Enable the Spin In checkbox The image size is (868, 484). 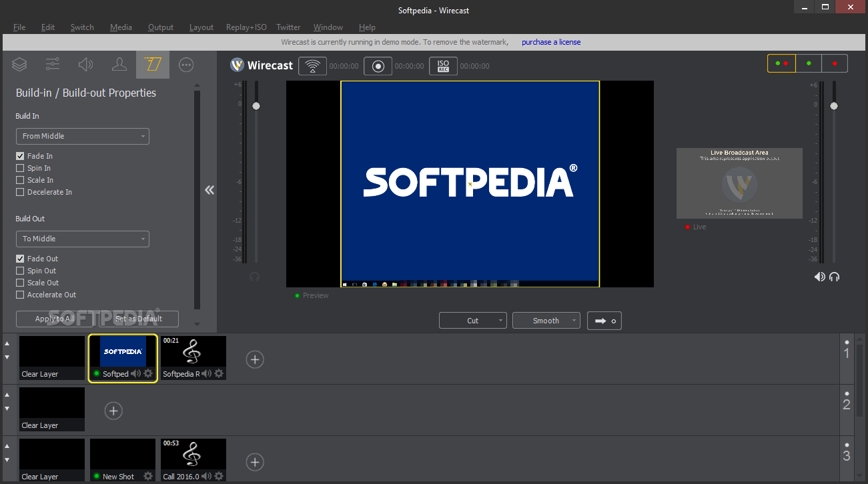tap(20, 168)
